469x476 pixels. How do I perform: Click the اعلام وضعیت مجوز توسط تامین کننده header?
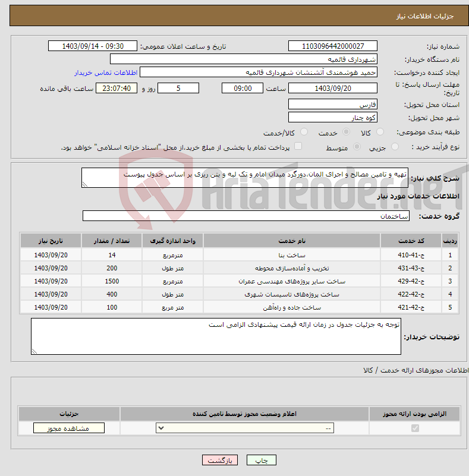click(244, 414)
